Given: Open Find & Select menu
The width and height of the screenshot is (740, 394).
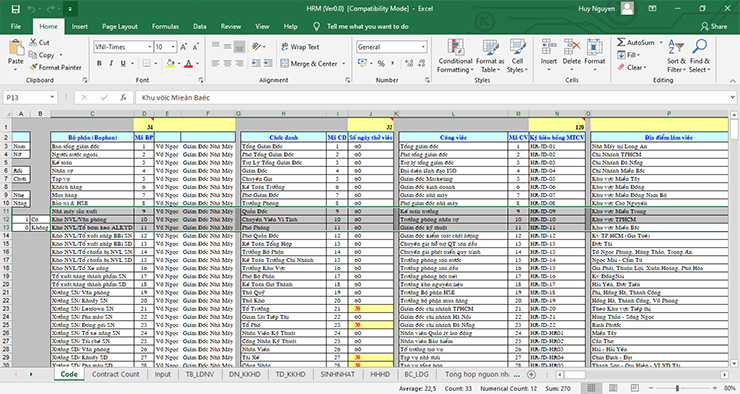Looking at the screenshot, I should [699, 56].
